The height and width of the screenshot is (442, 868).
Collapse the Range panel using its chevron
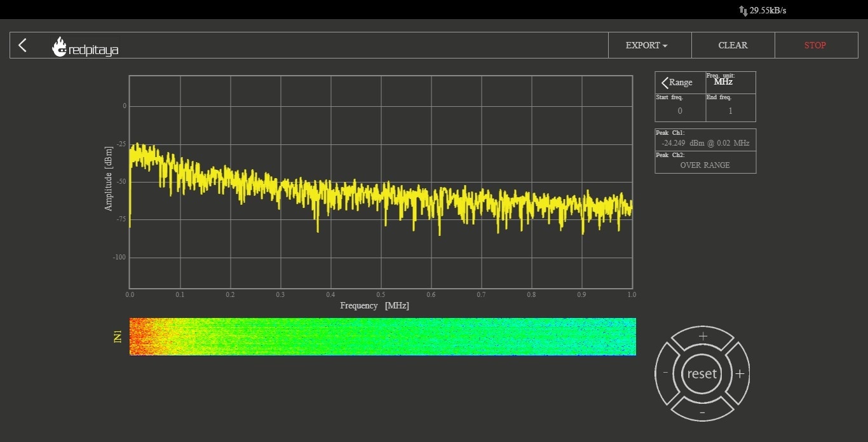tap(665, 83)
